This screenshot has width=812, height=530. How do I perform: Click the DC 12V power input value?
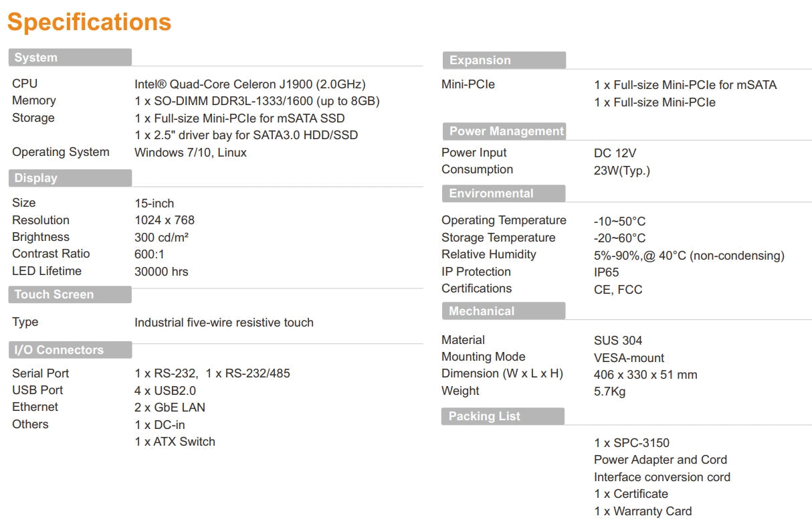click(x=615, y=153)
